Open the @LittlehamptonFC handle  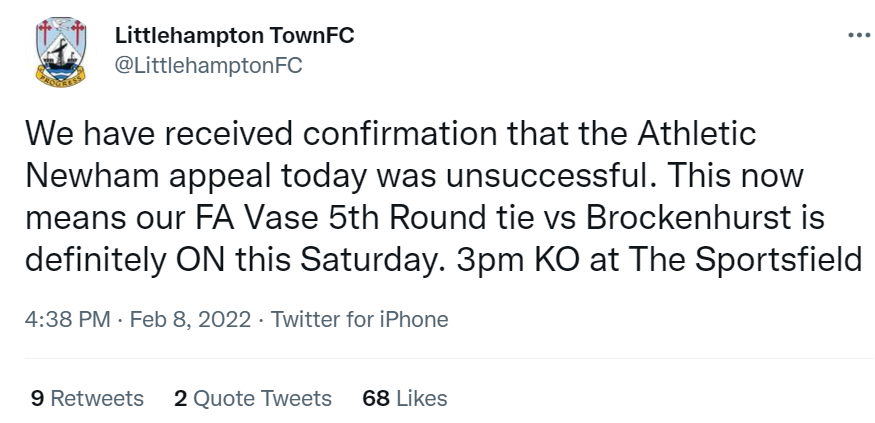coord(209,65)
